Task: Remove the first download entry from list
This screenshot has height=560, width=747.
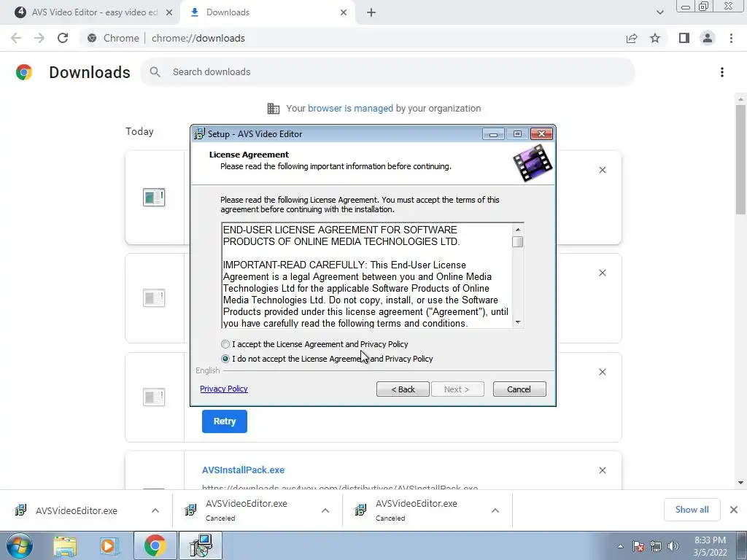Action: (x=602, y=170)
